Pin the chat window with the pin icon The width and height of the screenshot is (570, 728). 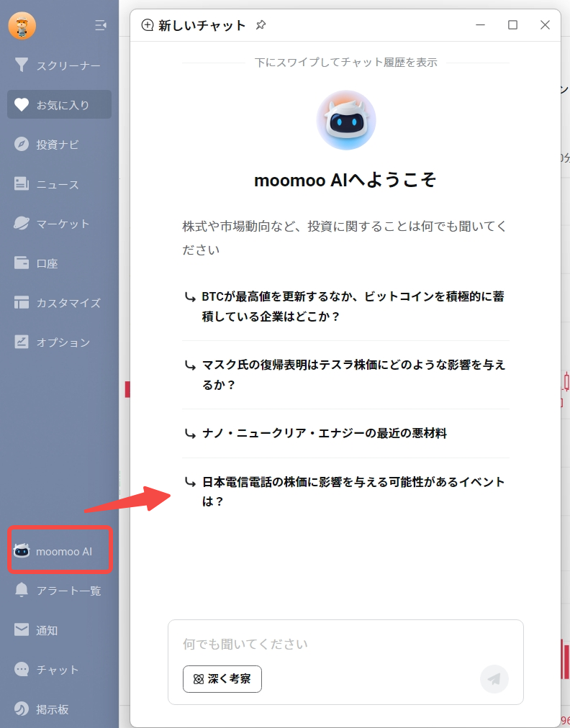pos(261,25)
